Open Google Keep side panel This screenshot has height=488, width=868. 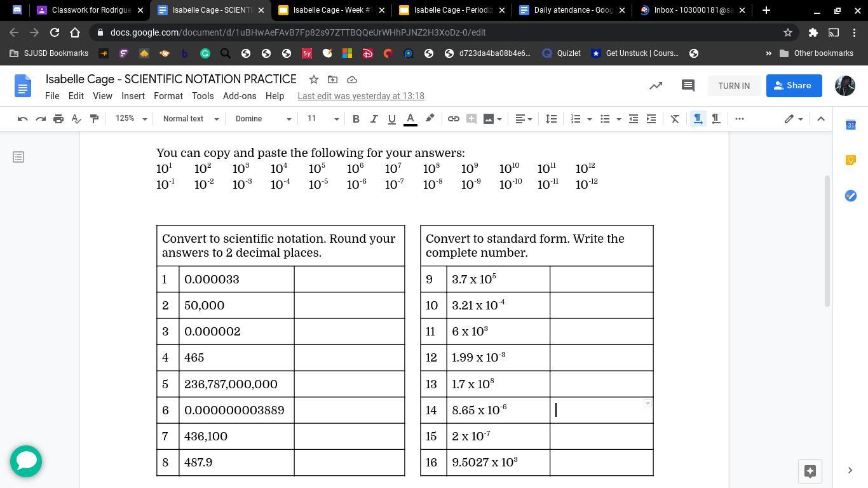(851, 160)
